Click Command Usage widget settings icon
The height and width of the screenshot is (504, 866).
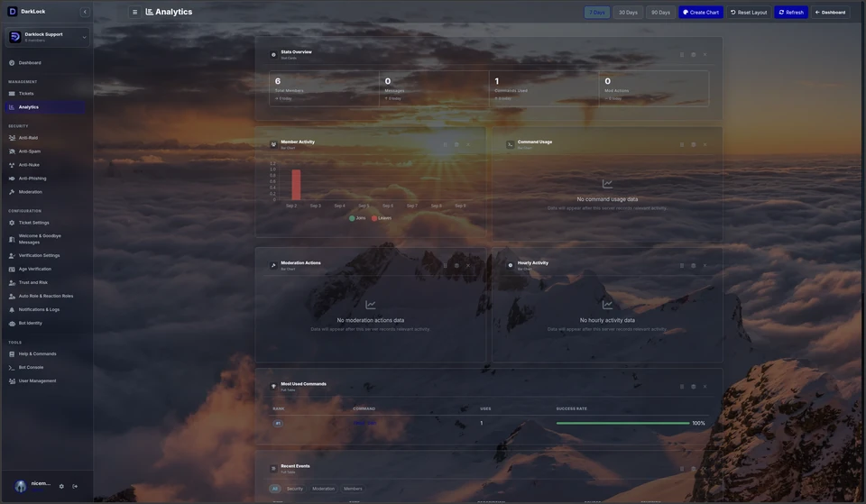coord(693,144)
